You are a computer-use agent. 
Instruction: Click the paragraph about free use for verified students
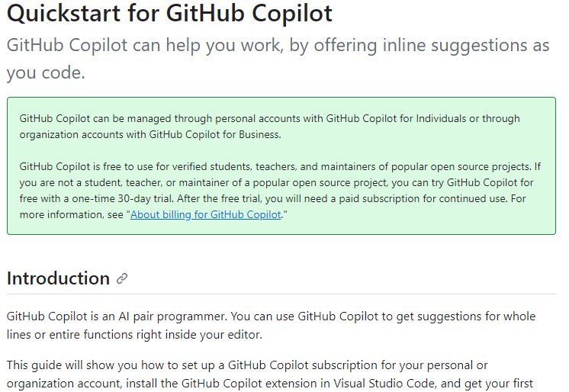coord(280,191)
